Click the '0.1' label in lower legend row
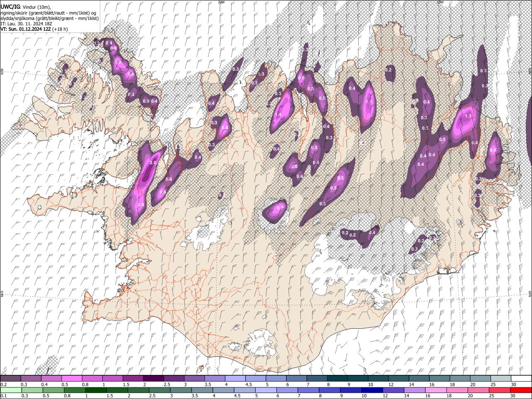The height and width of the screenshot is (399, 532). [x=4, y=396]
